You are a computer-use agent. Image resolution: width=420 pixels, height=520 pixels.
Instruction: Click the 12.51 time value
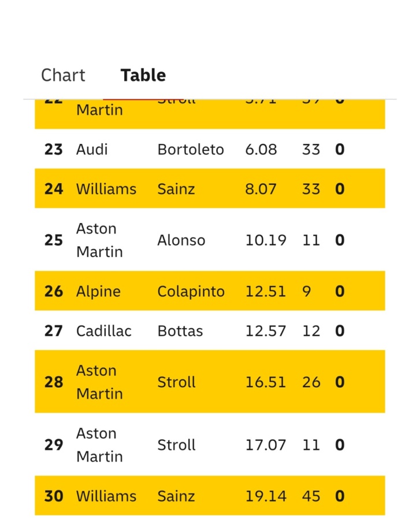pyautogui.click(x=266, y=291)
